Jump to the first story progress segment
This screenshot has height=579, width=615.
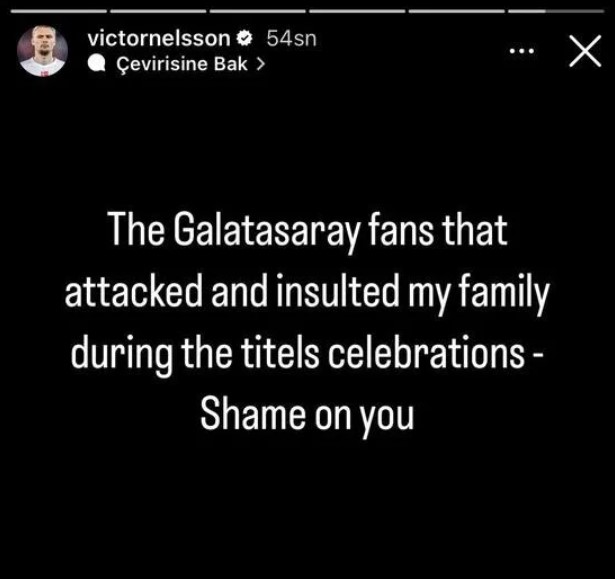tap(58, 11)
